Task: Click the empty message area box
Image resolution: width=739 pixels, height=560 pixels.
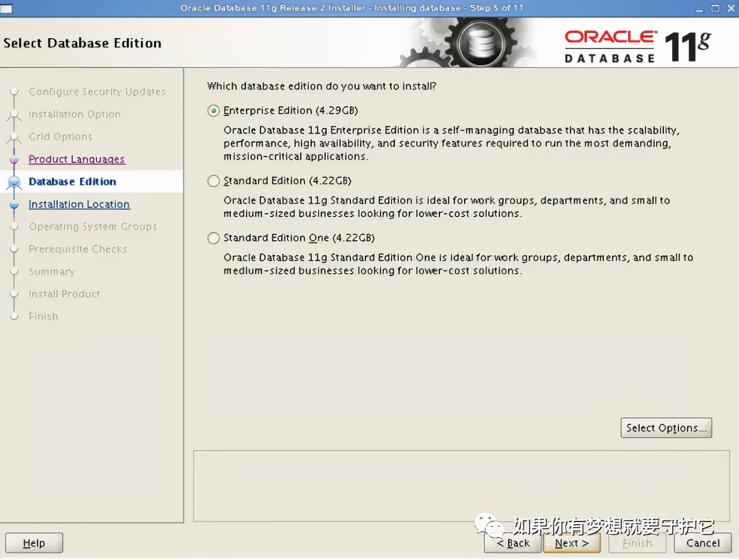Action: point(461,486)
